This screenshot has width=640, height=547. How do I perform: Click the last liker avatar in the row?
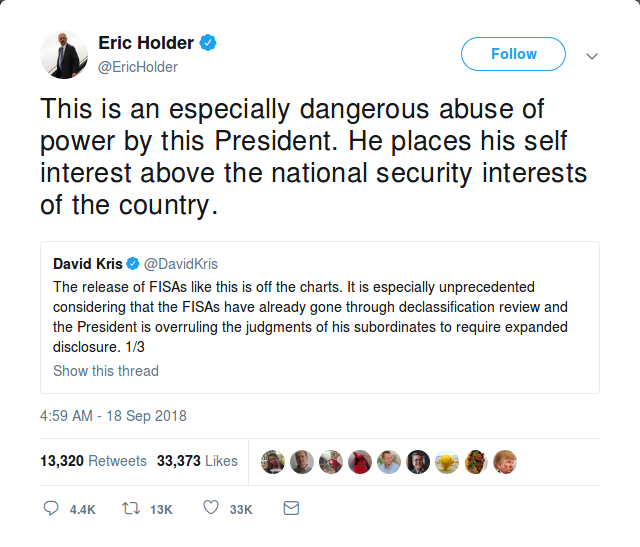click(x=505, y=461)
